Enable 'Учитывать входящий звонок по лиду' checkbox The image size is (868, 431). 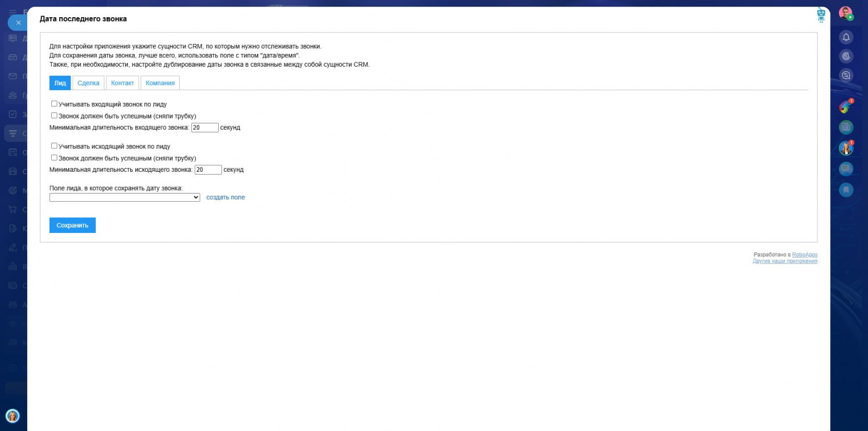point(54,103)
